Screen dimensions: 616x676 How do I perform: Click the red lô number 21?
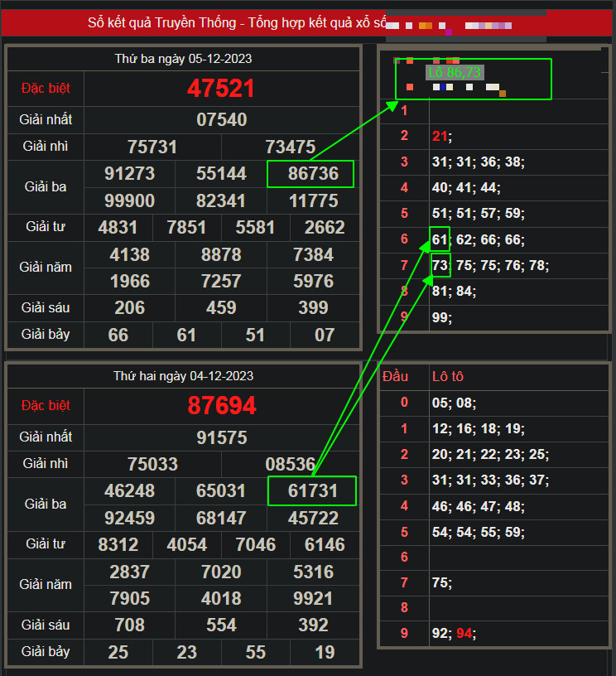coord(440,136)
